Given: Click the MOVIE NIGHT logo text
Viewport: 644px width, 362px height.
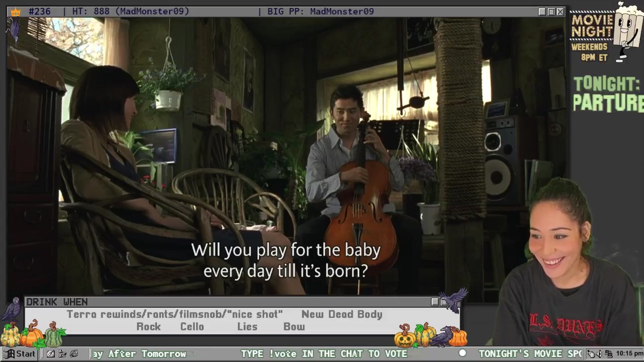Looking at the screenshot, I should click(592, 25).
